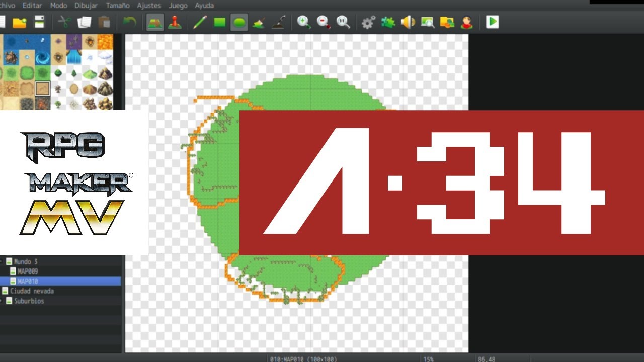Open the Sound Test speaker icon
The height and width of the screenshot is (362, 644).
408,22
